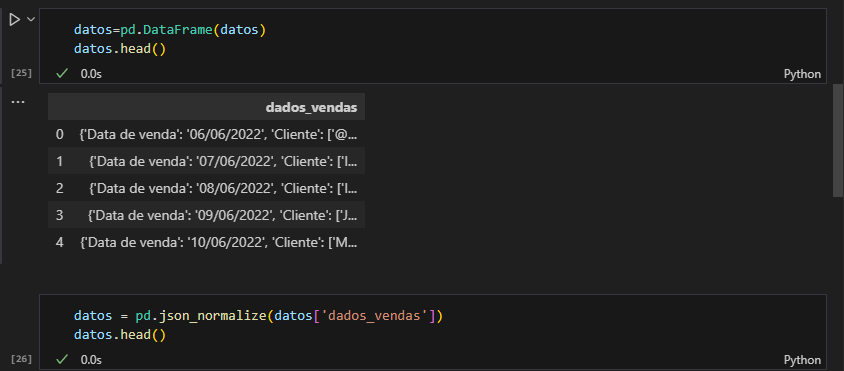Image resolution: width=844 pixels, height=371 pixels.
Task: Change language mode via Python label on cell 25
Action: pos(802,74)
